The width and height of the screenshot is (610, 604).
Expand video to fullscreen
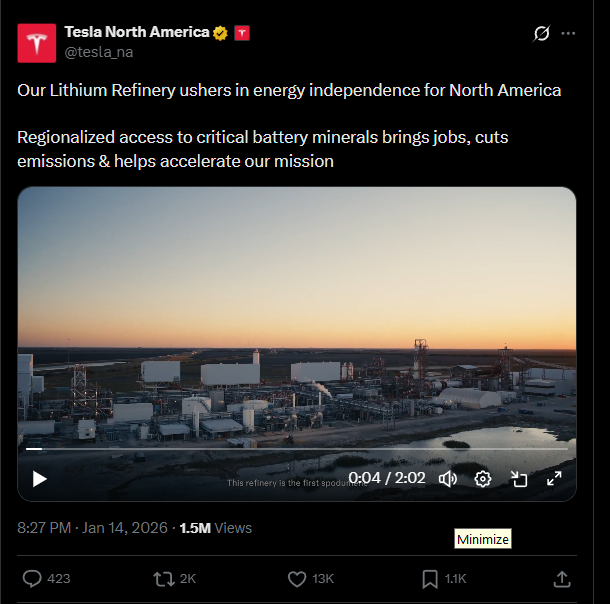click(554, 479)
